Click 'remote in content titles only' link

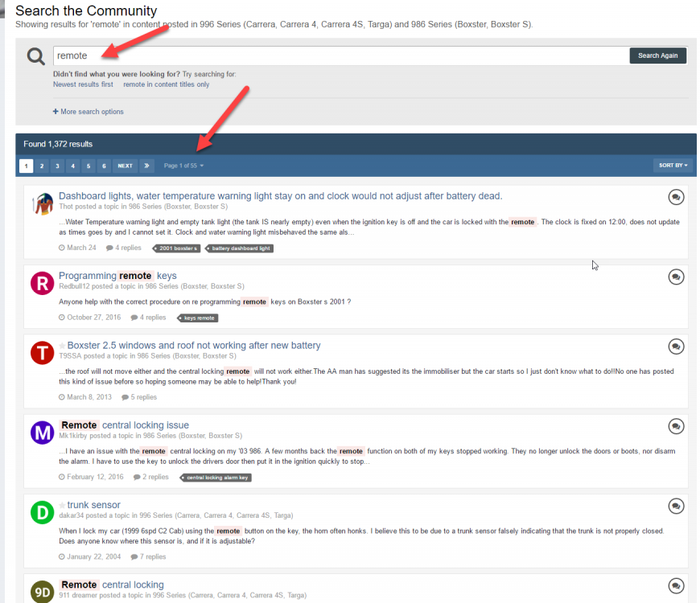point(166,84)
